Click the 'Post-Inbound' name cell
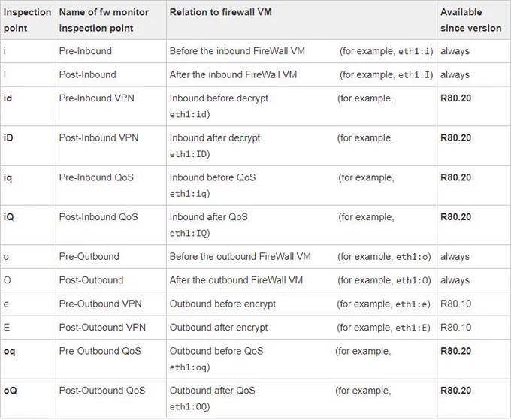This screenshot has width=511, height=420. (x=87, y=74)
